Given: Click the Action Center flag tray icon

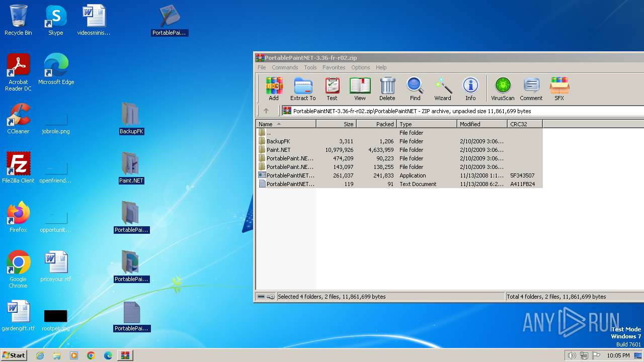Looking at the screenshot, I should coord(596,355).
